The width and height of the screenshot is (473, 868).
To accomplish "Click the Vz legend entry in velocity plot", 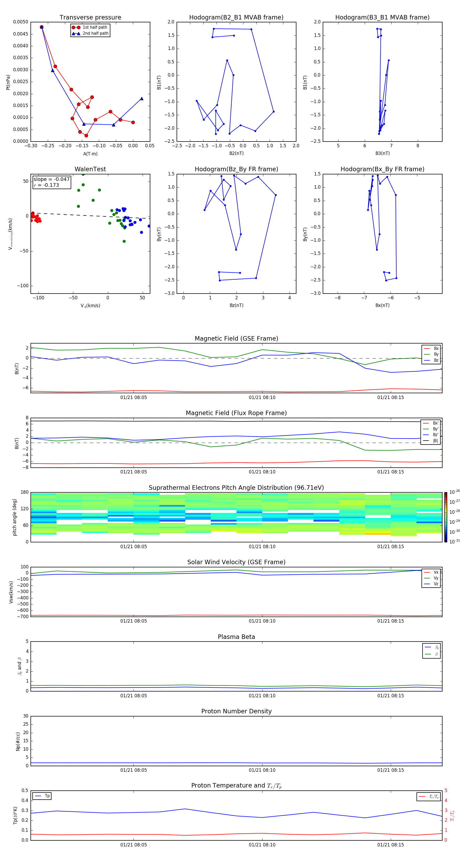I will coord(431,584).
